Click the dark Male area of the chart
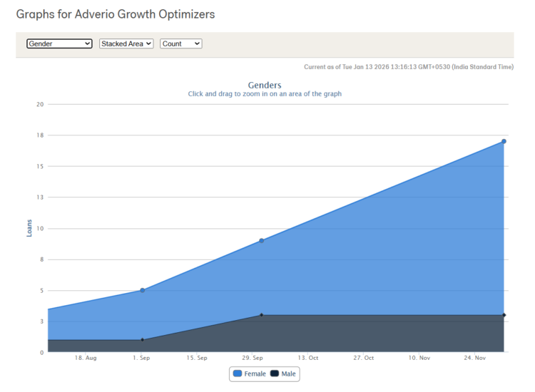The image size is (535, 392). (357, 334)
